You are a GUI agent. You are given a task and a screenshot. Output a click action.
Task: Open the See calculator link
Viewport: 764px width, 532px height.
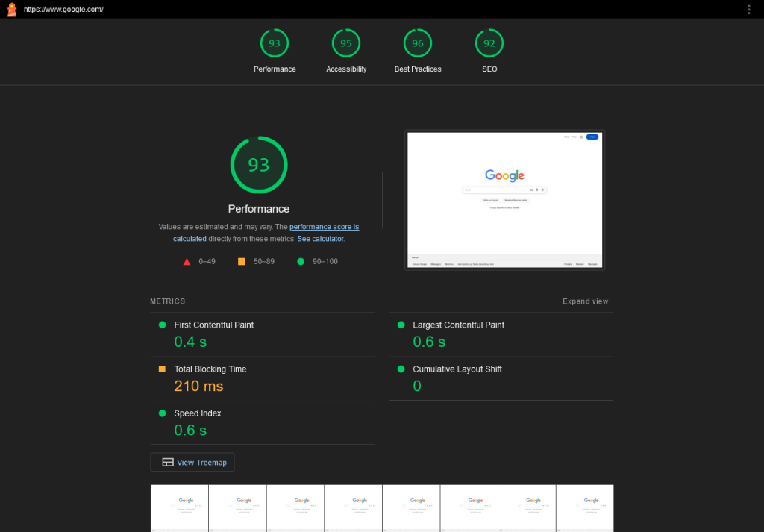coord(321,239)
